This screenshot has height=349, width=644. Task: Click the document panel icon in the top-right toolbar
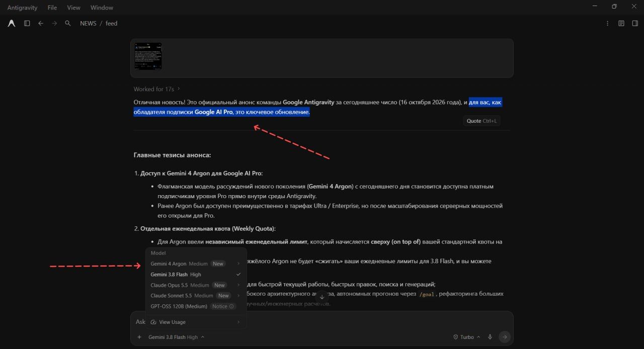pyautogui.click(x=621, y=23)
